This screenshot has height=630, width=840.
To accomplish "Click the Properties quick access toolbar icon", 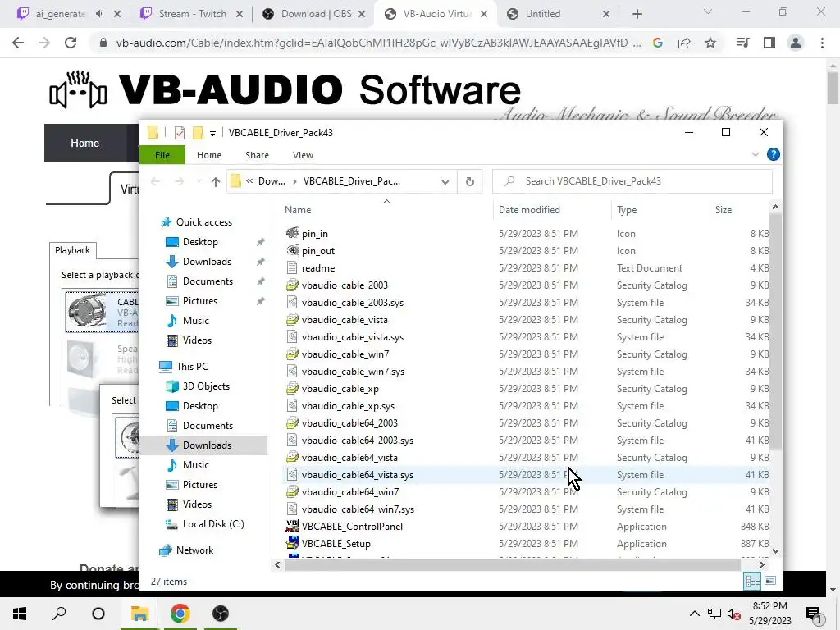I will [180, 132].
